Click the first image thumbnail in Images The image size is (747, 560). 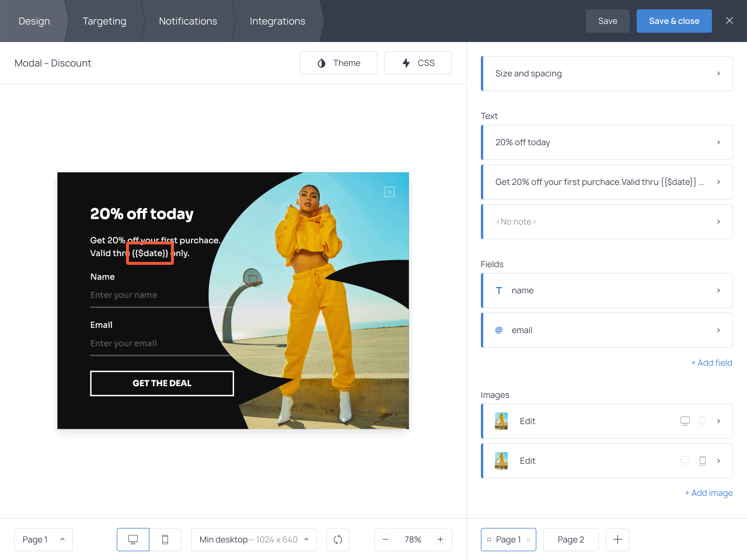click(x=501, y=421)
